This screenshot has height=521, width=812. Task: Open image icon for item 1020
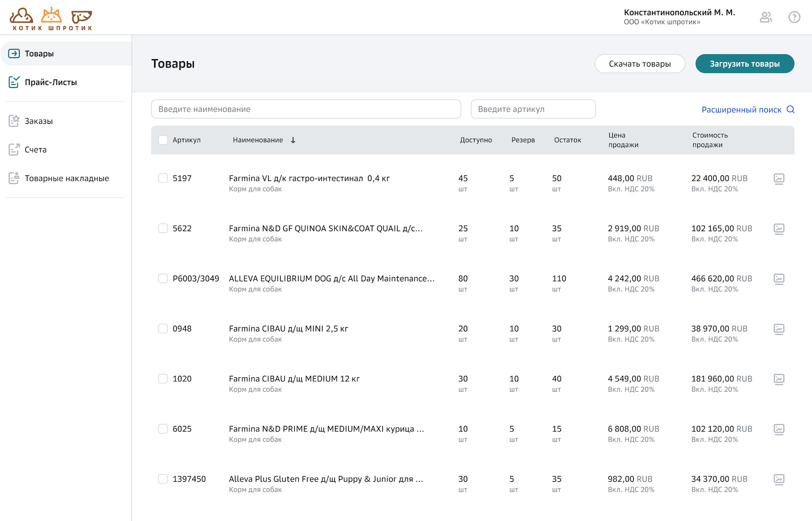point(779,379)
